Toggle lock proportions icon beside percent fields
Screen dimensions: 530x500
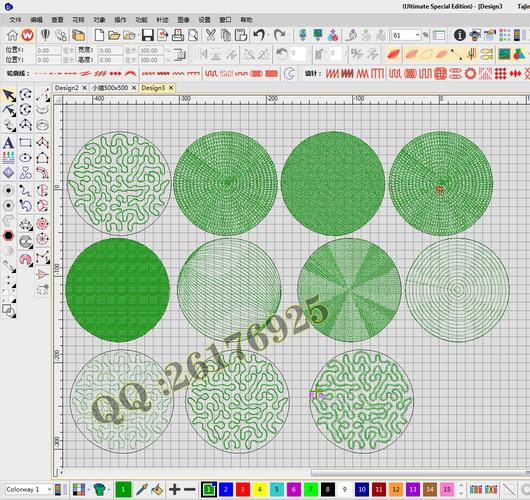[x=180, y=55]
